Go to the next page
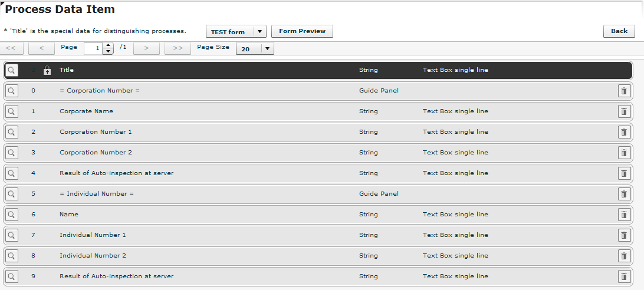This screenshot has height=290, width=644. pos(146,48)
